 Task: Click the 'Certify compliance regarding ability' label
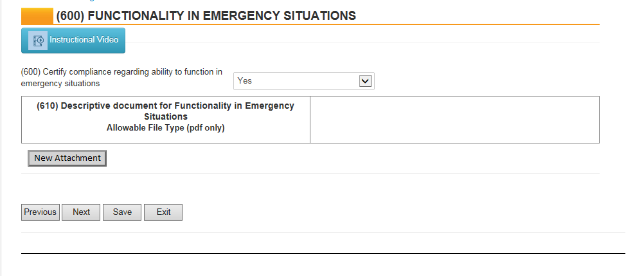tap(121, 71)
